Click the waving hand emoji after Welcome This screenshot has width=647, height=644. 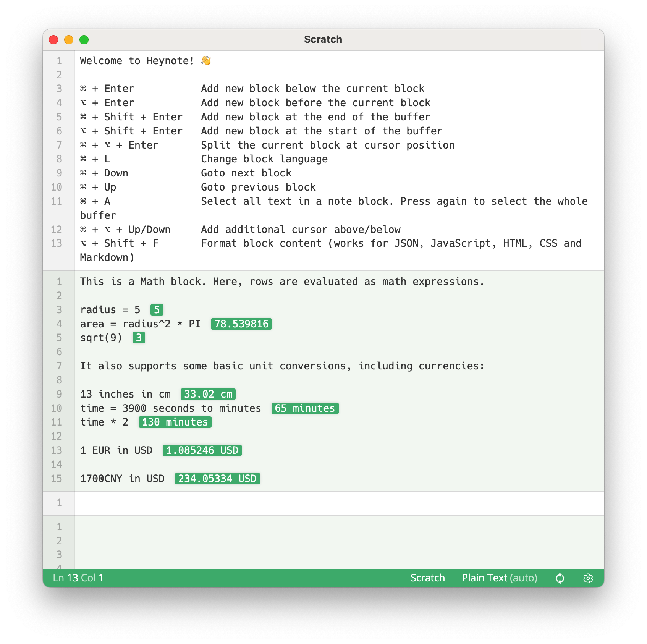206,60
